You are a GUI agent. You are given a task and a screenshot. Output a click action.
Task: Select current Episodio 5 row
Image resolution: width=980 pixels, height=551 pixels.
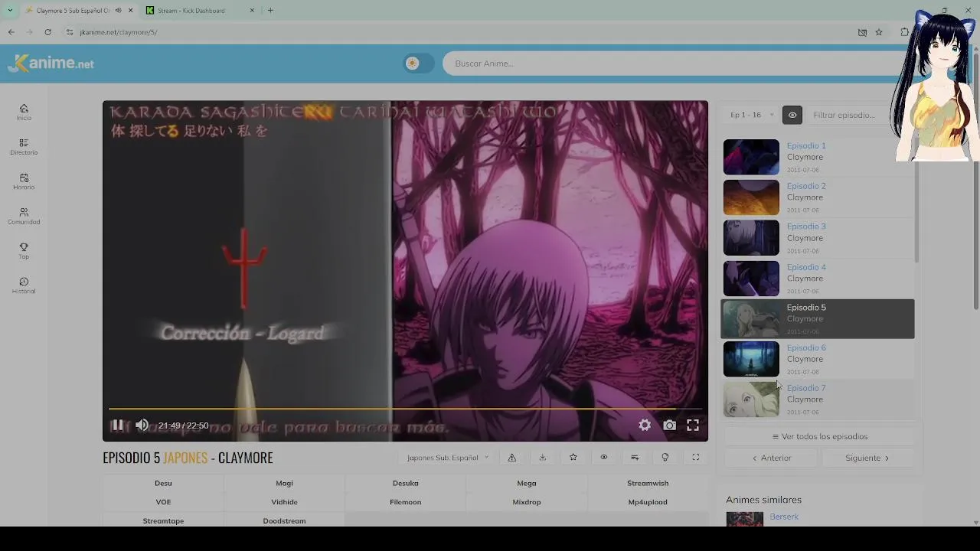817,319
